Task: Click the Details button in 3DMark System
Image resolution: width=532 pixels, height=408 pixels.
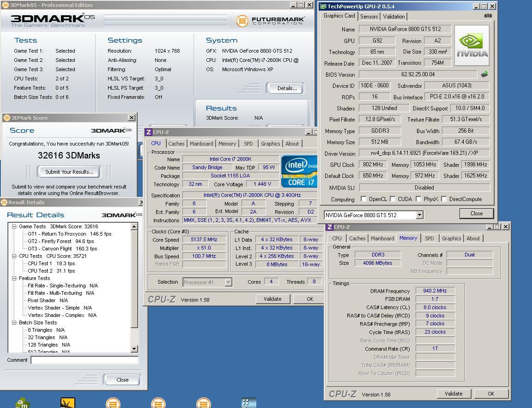Action: point(287,88)
